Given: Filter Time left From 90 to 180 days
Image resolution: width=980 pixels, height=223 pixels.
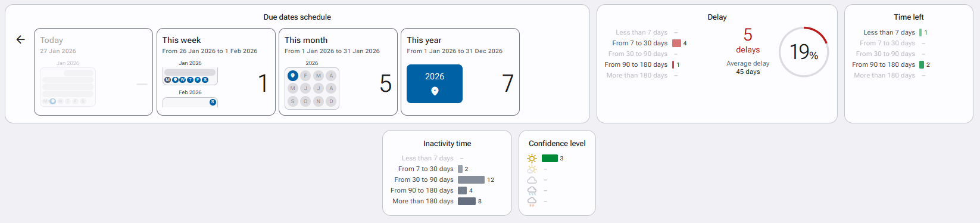Looking at the screenshot, I should click(891, 64).
